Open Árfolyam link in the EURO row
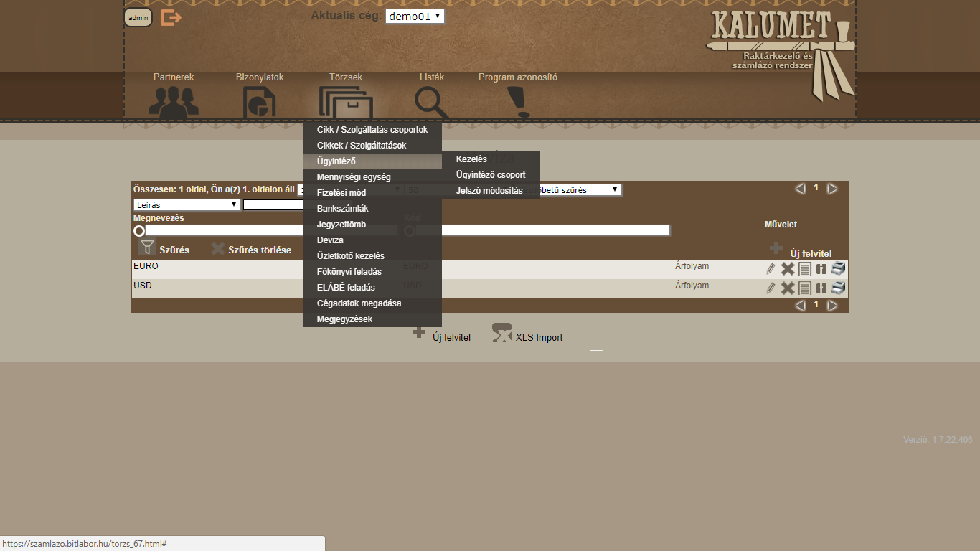980x551 pixels. 692,266
